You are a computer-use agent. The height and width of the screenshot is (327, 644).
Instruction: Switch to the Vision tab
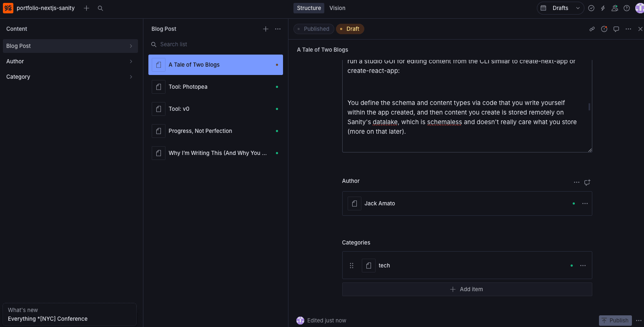tap(337, 8)
